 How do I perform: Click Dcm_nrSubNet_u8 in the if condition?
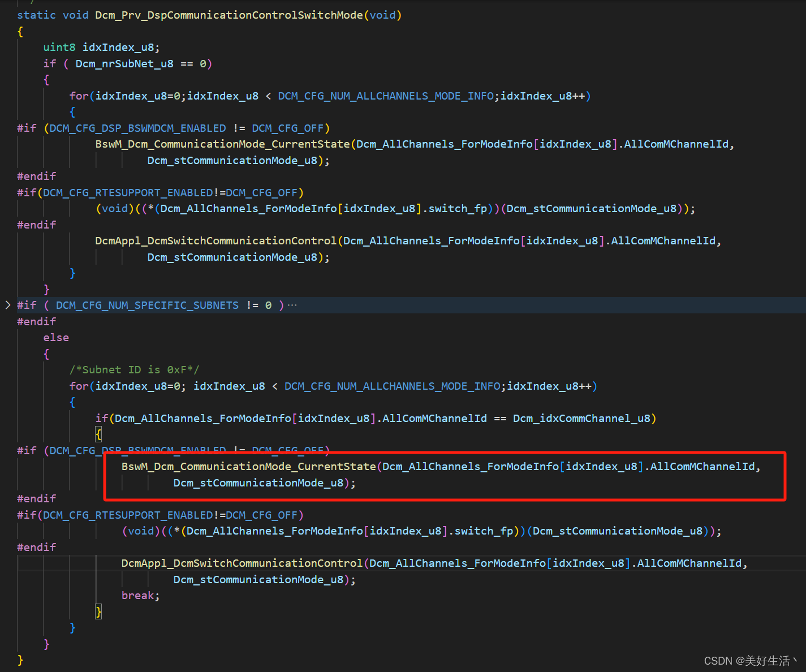click(124, 64)
